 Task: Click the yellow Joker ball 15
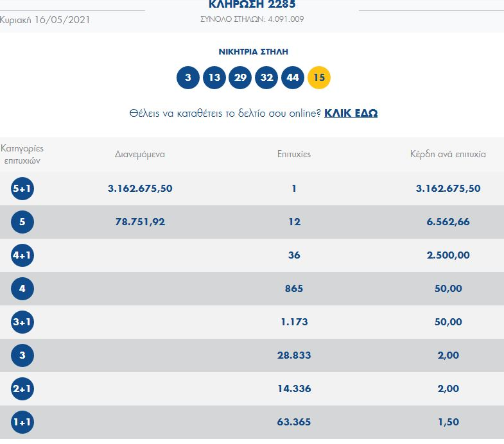(x=319, y=78)
